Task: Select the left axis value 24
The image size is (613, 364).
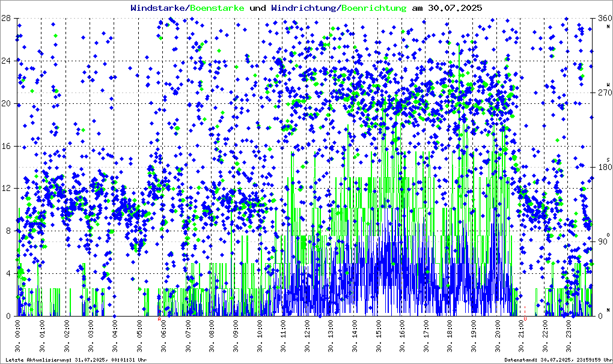Action: 5,61
